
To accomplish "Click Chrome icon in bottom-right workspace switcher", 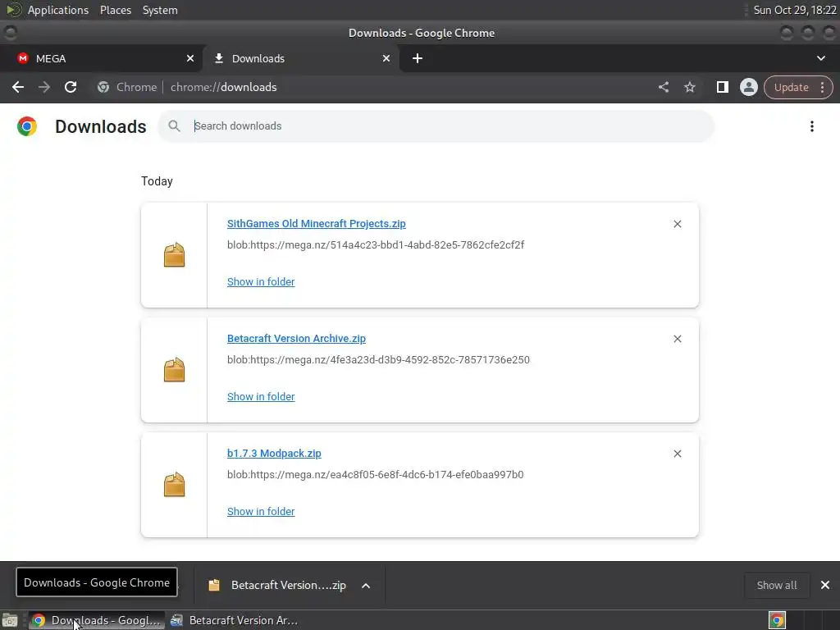I will coord(777,620).
